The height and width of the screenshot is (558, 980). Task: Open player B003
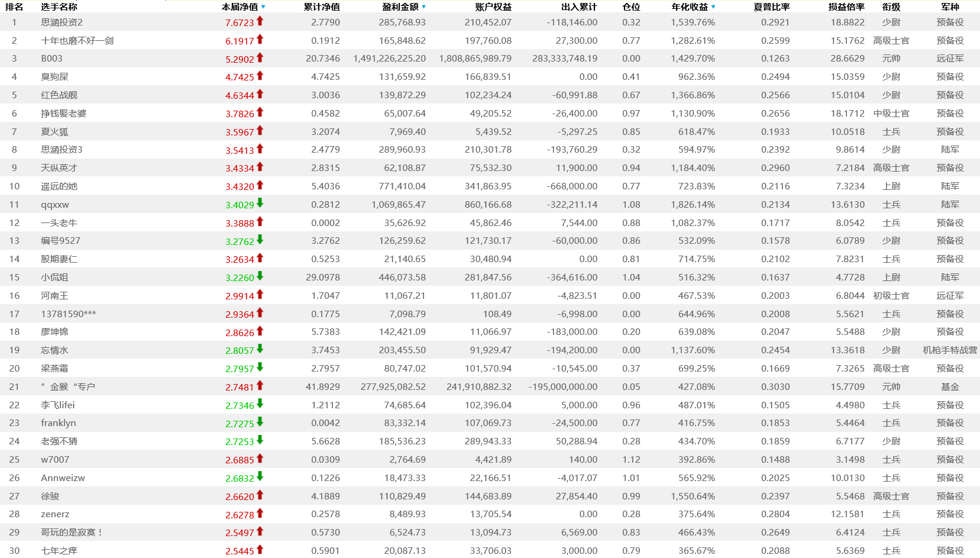52,59
